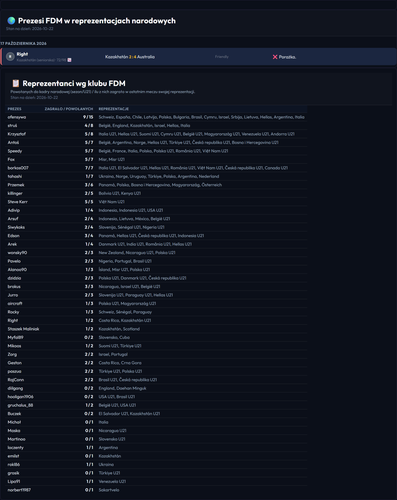Click the Costa Rica, Crna Gora cell in Geston row
This screenshot has width=397, height=500.
(120, 363)
